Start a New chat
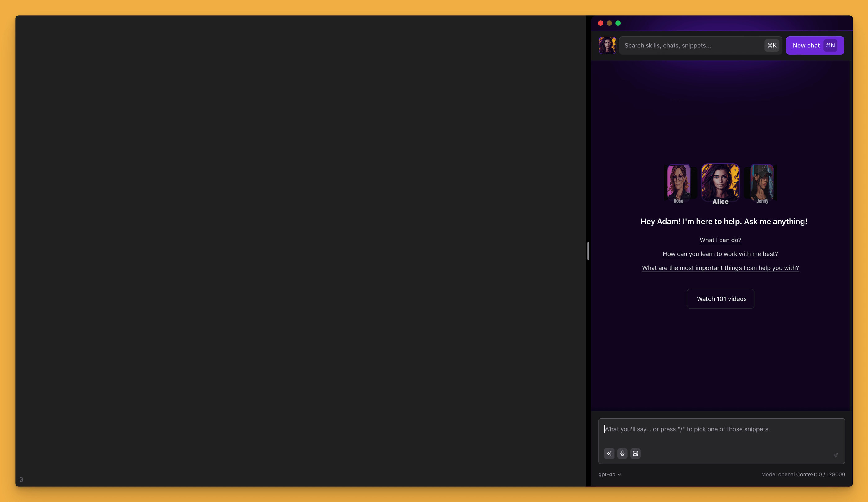Image resolution: width=868 pixels, height=502 pixels. (815, 45)
